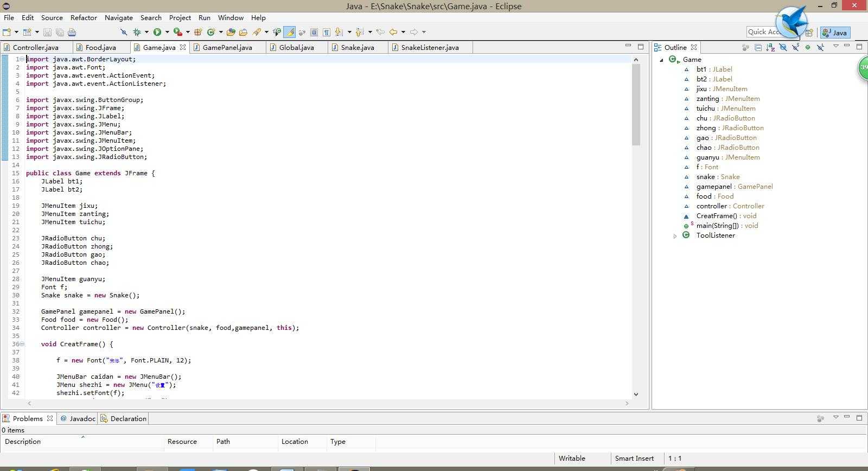Open the Window menu

231,17
